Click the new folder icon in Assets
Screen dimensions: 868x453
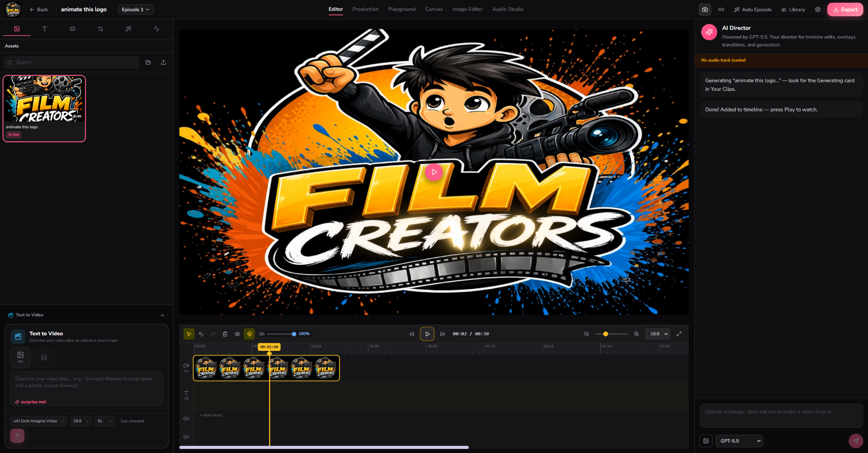[x=148, y=62]
